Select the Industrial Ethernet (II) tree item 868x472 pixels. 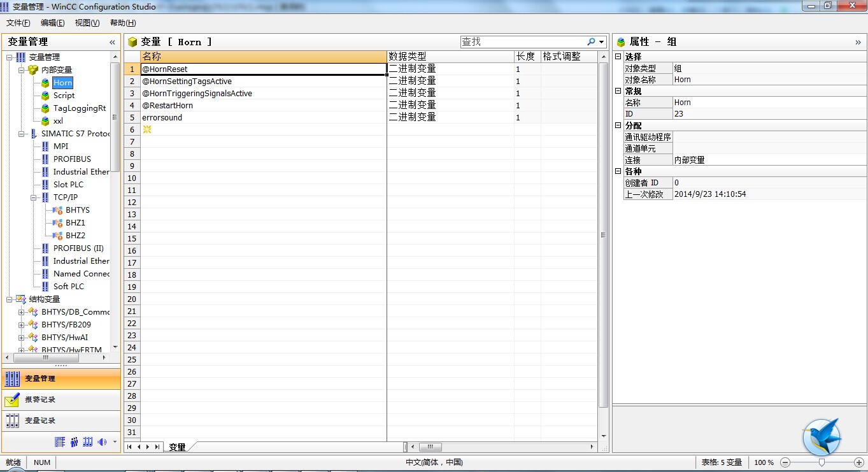[81, 261]
